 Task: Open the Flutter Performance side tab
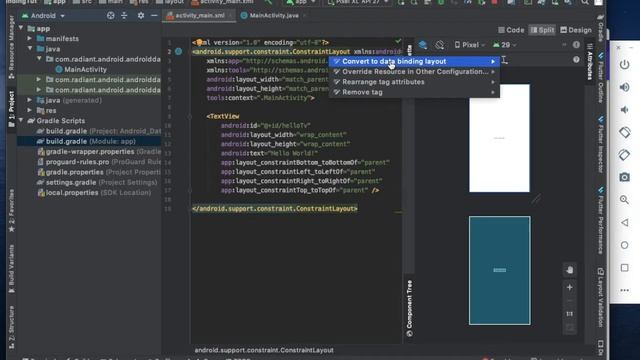(600, 220)
